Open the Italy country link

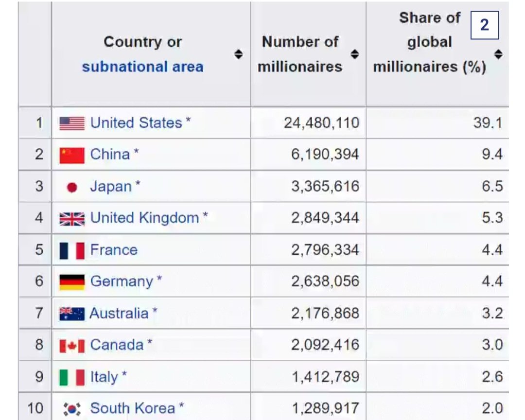tap(104, 377)
